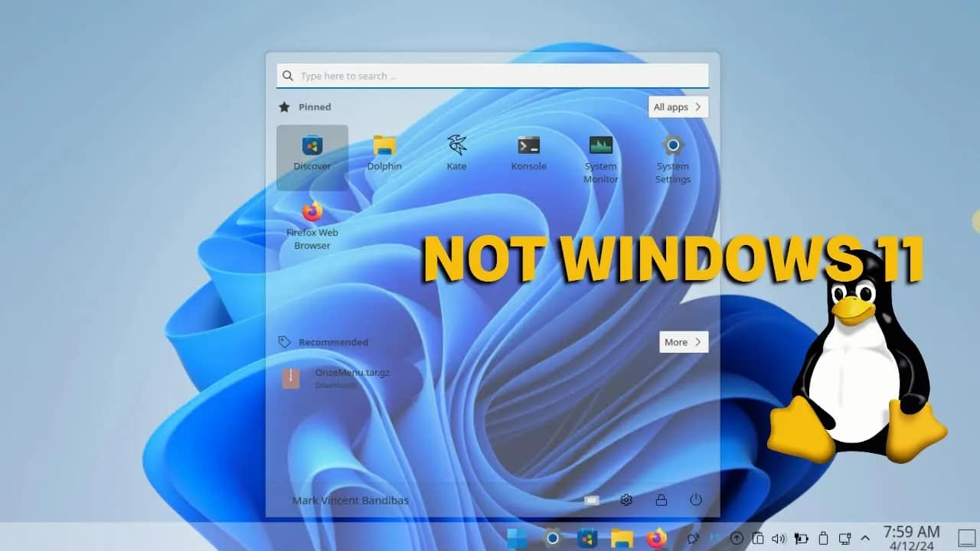Image resolution: width=980 pixels, height=551 pixels.
Task: Open the clipboard tool in the tray
Action: pos(758,537)
